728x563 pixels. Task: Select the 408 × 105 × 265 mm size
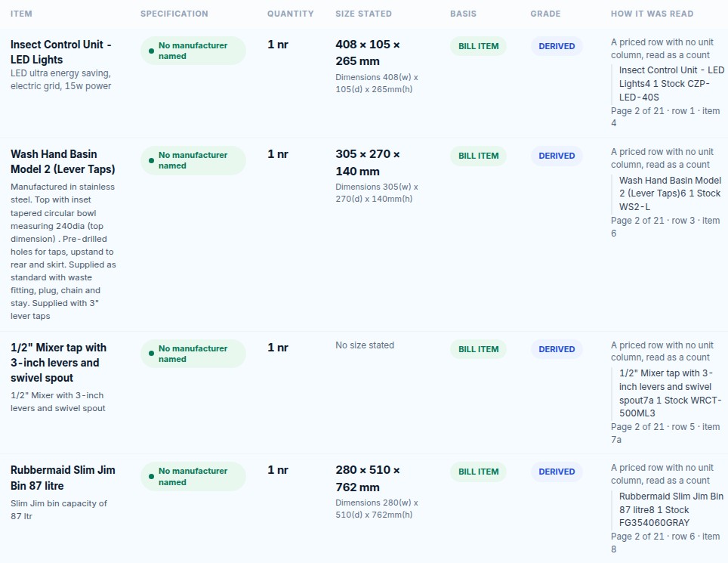click(x=368, y=52)
